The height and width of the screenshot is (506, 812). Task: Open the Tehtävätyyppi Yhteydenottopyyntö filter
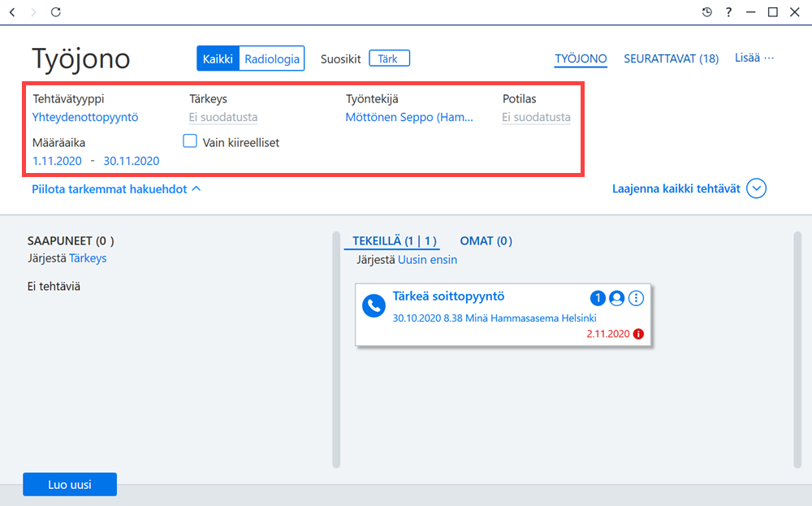coord(85,117)
